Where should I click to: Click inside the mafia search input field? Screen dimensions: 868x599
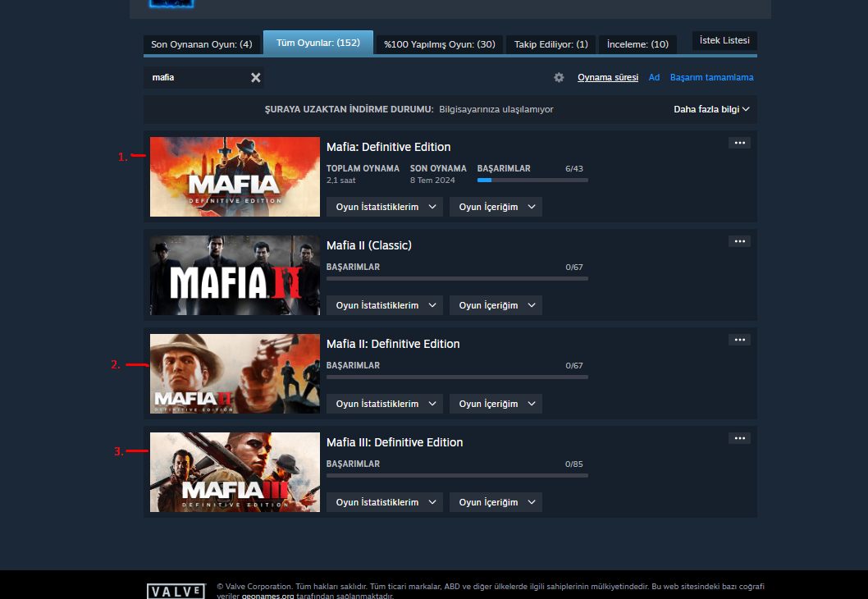[x=197, y=77]
